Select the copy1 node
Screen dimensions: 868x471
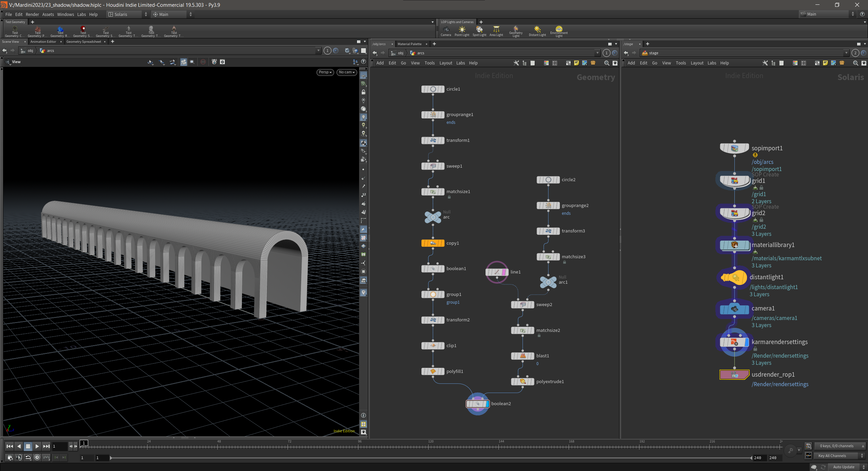pos(433,243)
